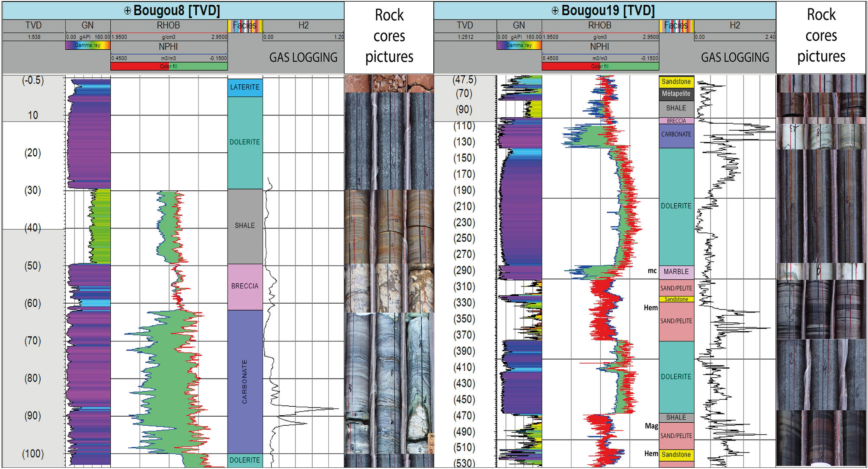
Task: Open the white breccia core photo for Bougou8
Action: click(x=388, y=287)
